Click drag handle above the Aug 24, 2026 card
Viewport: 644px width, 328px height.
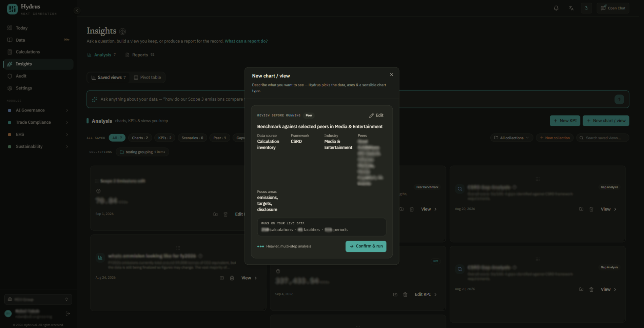(178, 248)
